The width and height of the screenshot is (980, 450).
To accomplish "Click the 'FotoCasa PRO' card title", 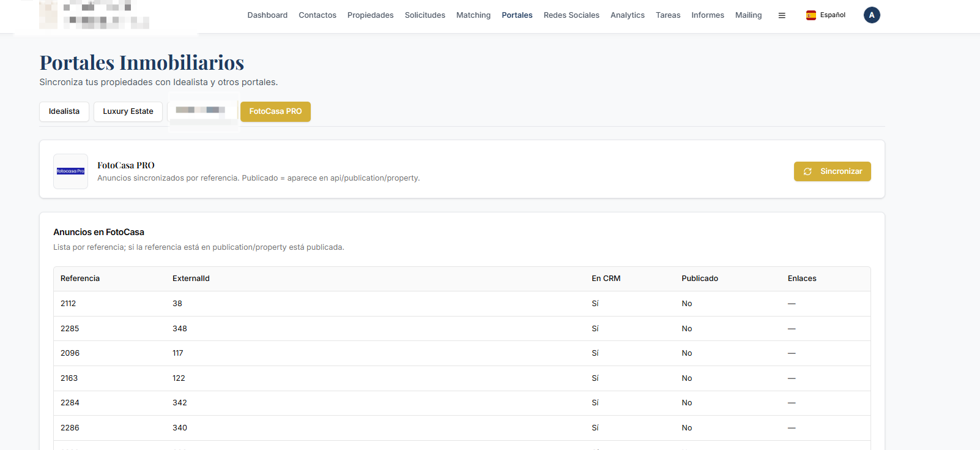I will 126,165.
